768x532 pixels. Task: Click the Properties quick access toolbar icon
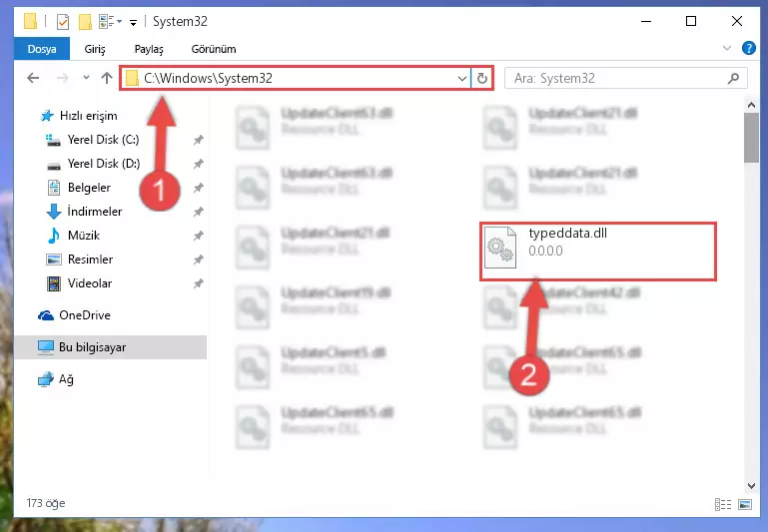tap(63, 22)
